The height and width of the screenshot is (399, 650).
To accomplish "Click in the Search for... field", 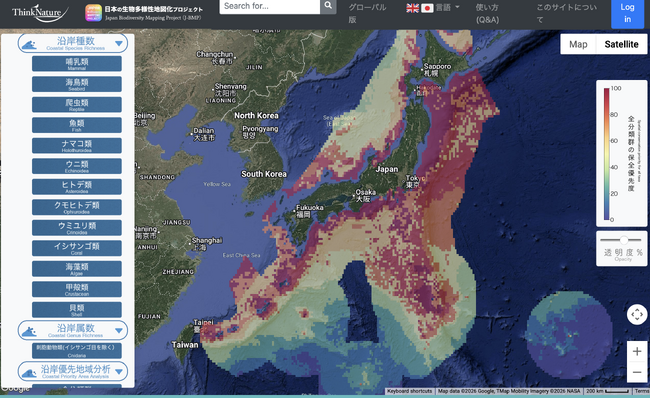I will coord(269,6).
